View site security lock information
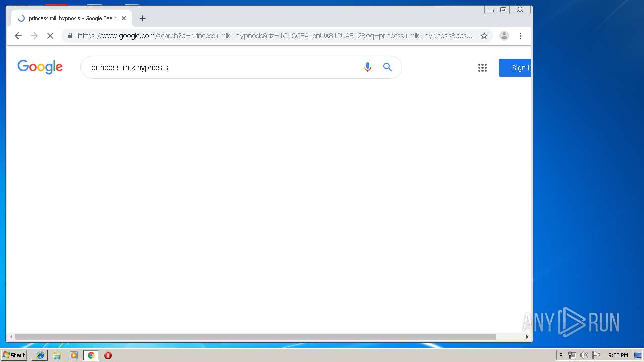The image size is (644, 362). (70, 36)
